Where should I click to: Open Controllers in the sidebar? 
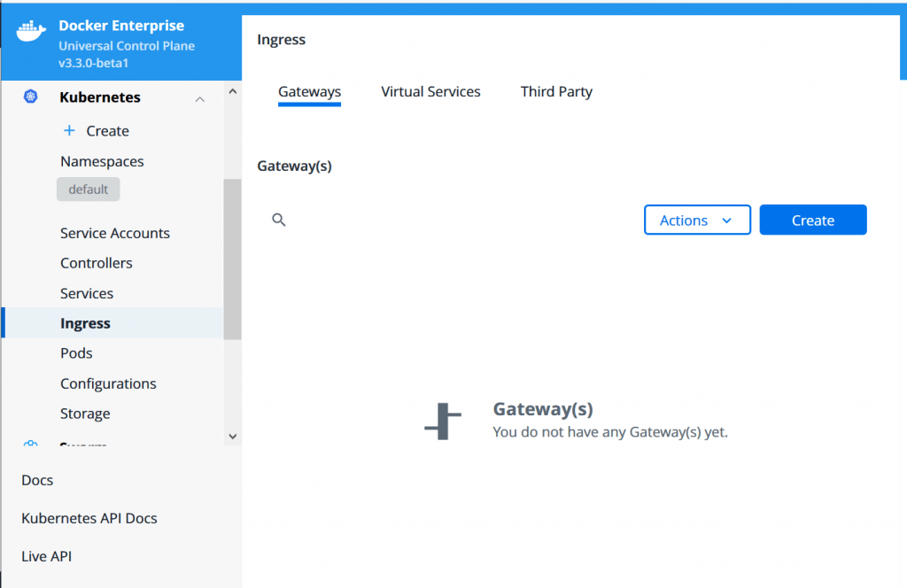96,263
